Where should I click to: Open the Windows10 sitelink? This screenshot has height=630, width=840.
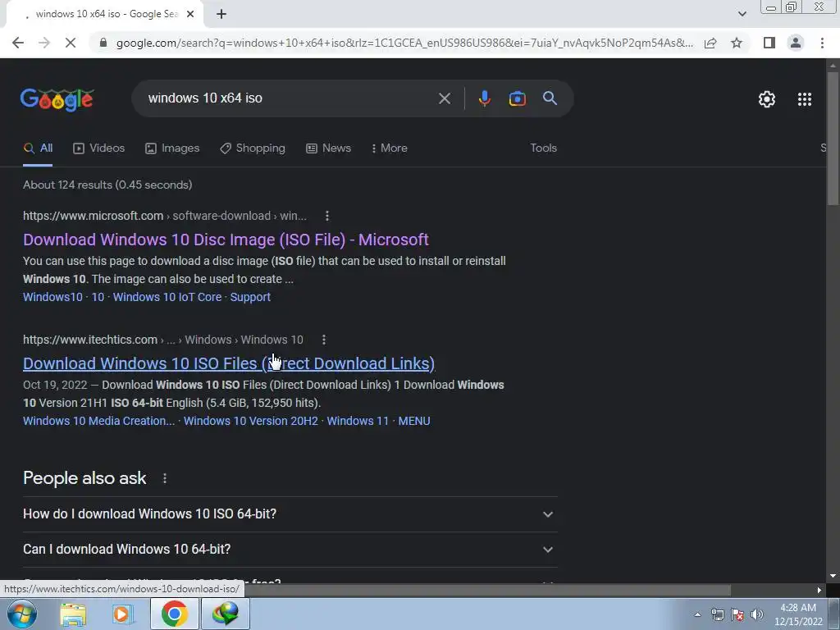[52, 297]
